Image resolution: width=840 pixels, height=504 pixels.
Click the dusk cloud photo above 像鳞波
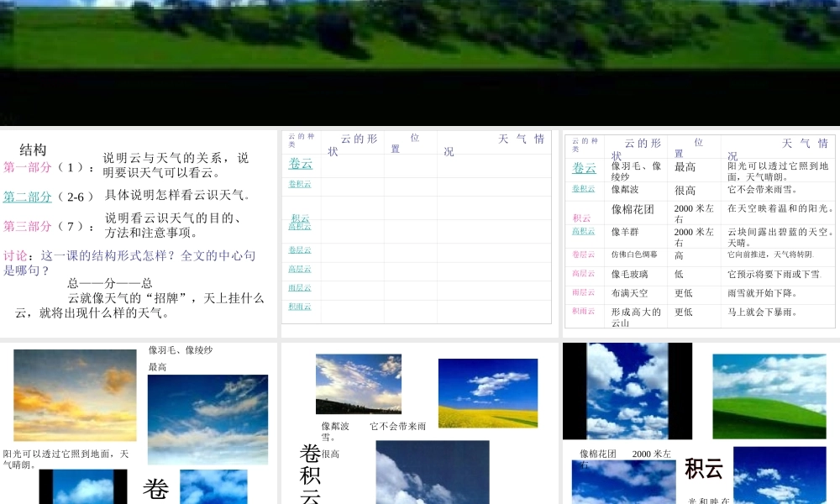(359, 384)
